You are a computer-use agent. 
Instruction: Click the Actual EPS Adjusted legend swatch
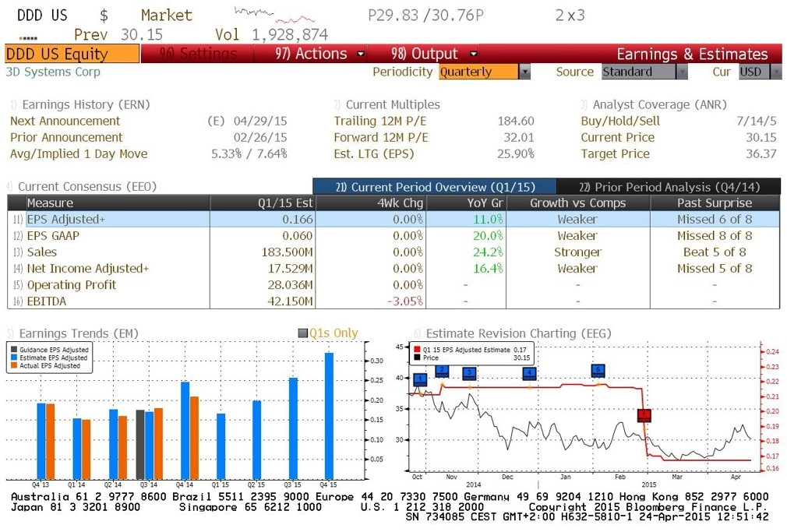(14, 366)
